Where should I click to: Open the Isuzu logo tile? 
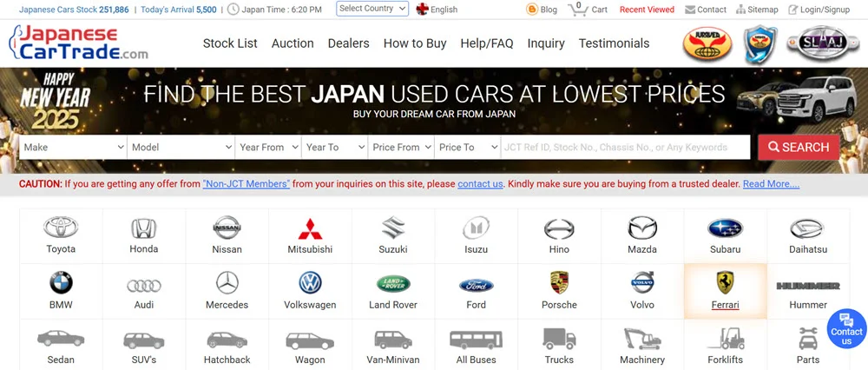point(476,228)
